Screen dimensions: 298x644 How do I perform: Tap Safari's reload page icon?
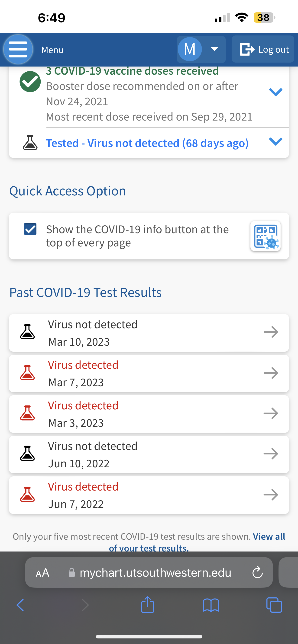pyautogui.click(x=257, y=573)
